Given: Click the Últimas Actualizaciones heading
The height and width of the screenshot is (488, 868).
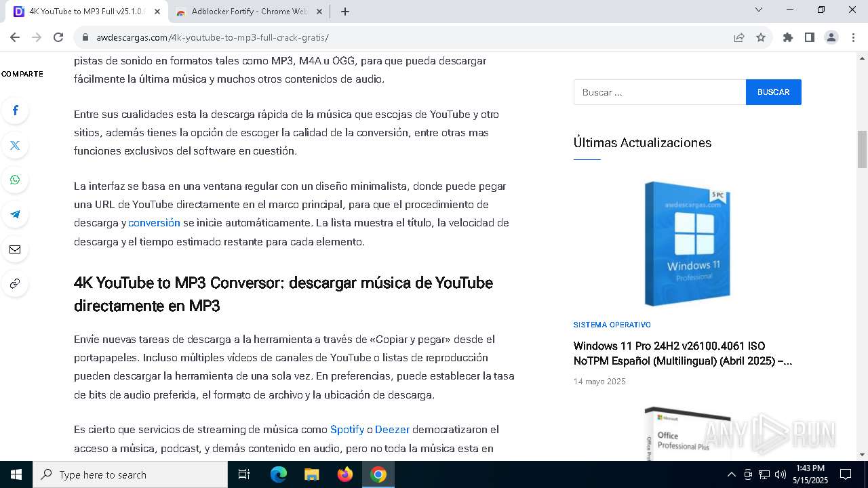Looking at the screenshot, I should coord(642,142).
